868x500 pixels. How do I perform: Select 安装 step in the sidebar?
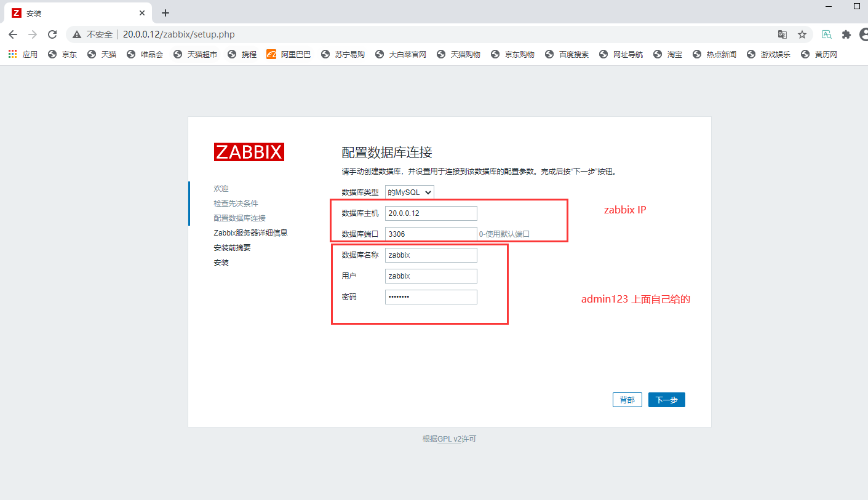(221, 263)
